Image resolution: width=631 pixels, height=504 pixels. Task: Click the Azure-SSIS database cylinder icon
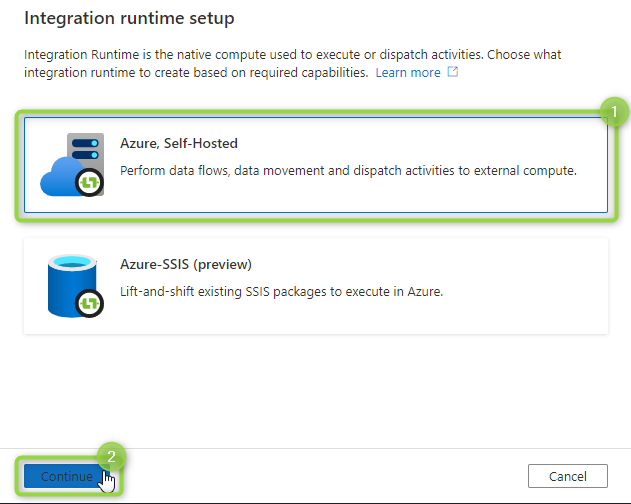pyautogui.click(x=75, y=286)
